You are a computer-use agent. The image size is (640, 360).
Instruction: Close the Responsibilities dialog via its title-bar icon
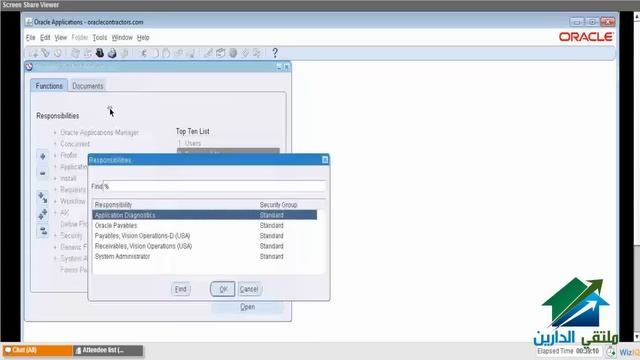pyautogui.click(x=325, y=160)
